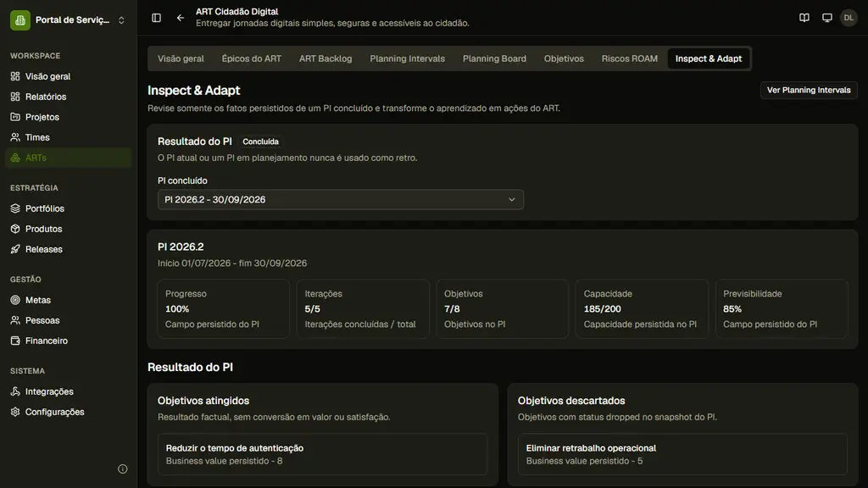868x488 pixels.
Task: Open Portfólios under Estratégia
Action: tap(69, 208)
